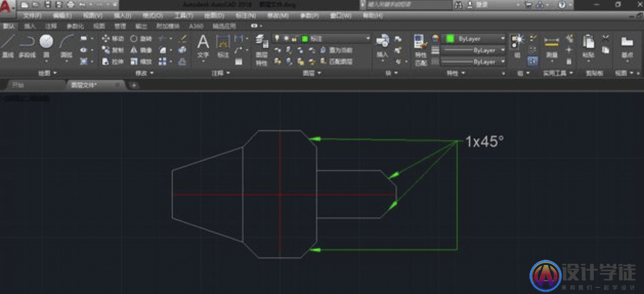
Task: Select the Move (移动) tool
Action: (113, 38)
